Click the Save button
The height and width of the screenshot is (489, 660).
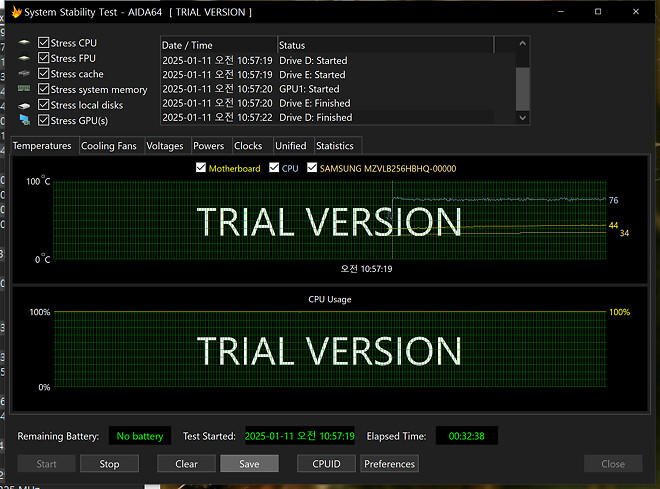(x=249, y=464)
